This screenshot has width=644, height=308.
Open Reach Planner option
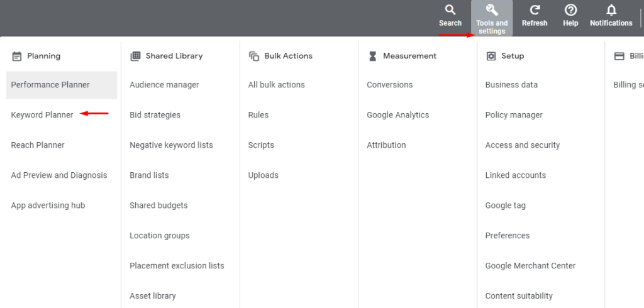38,145
